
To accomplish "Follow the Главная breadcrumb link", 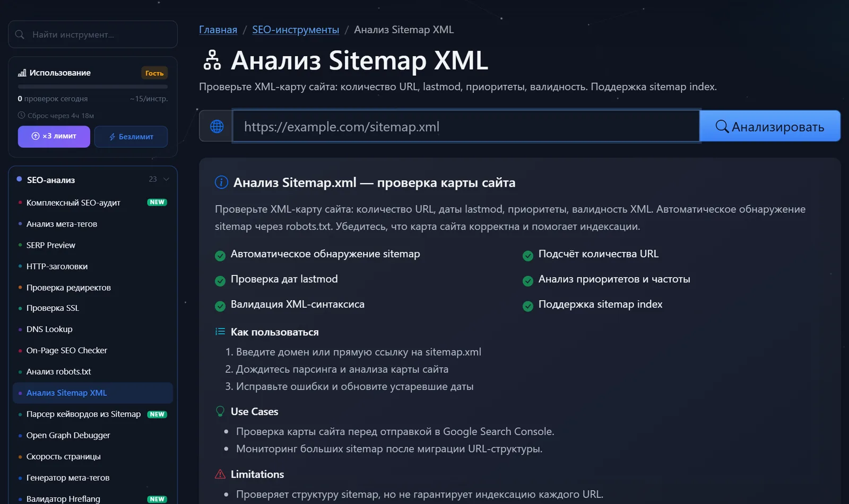I will click(x=218, y=30).
